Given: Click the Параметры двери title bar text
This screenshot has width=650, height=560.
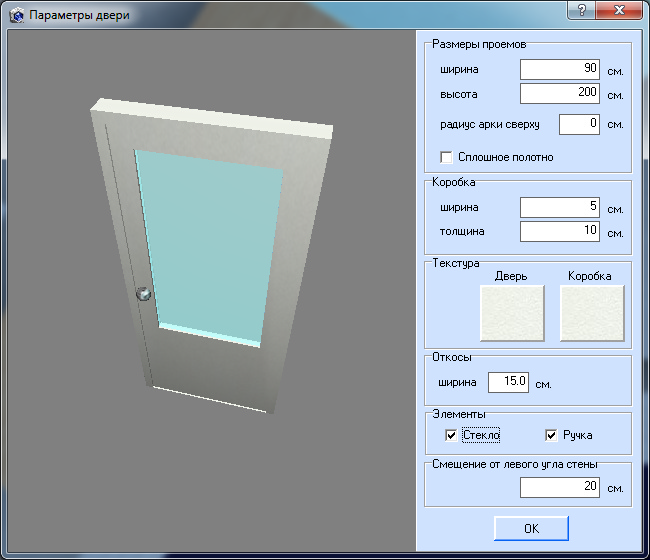Looking at the screenshot, I should (78, 16).
